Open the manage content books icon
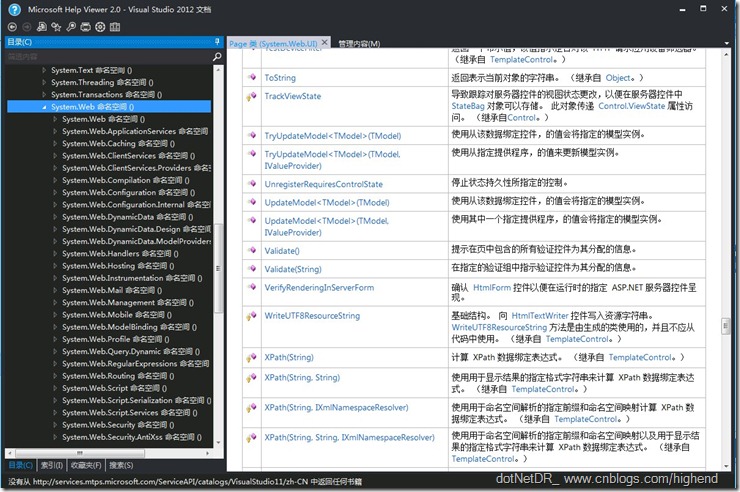The height and width of the screenshot is (492, 740). point(115,27)
